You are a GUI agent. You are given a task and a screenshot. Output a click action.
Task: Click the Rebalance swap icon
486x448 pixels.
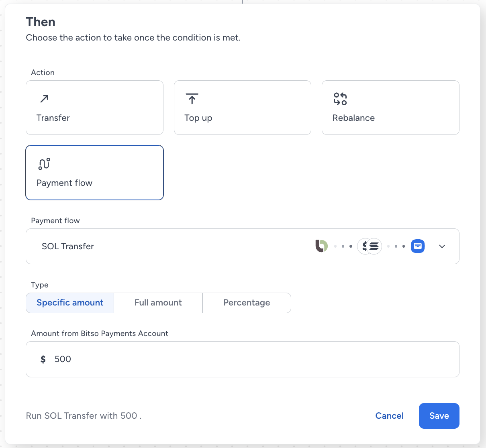pyautogui.click(x=340, y=99)
